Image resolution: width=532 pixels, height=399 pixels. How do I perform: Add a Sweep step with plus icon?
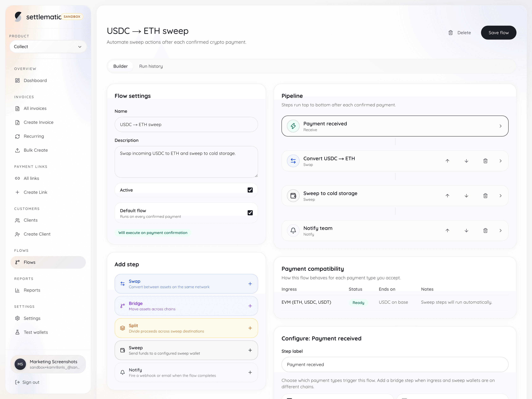[x=250, y=350]
